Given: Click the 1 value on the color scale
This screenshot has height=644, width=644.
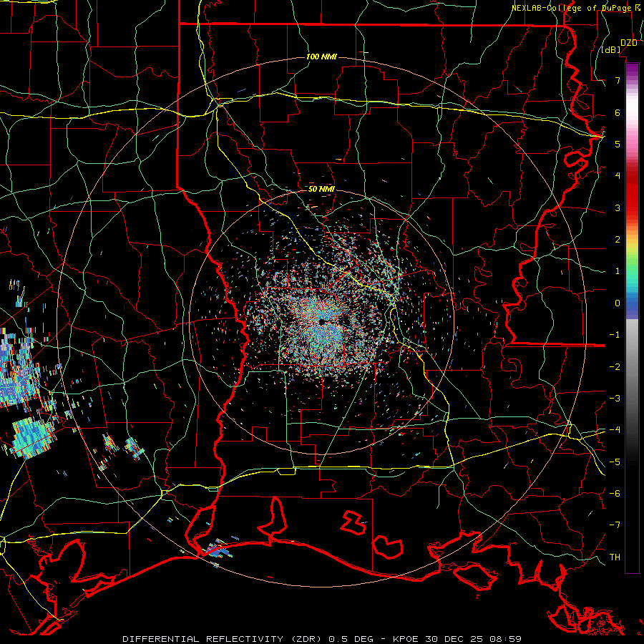Looking at the screenshot, I should [618, 271].
